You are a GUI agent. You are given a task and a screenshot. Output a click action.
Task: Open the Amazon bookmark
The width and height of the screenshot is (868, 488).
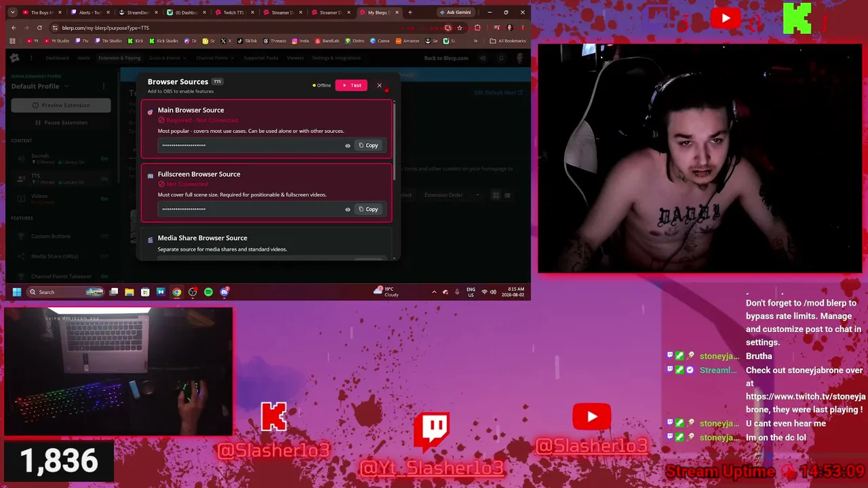408,41
